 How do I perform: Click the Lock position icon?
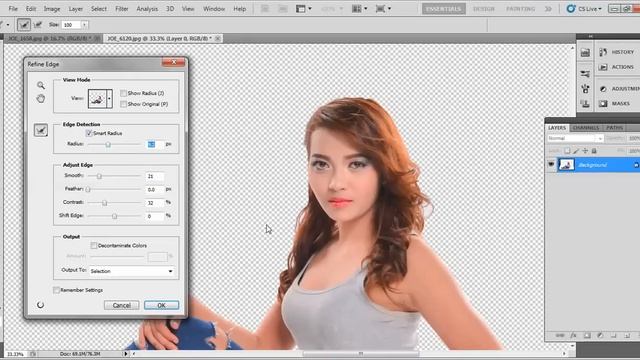(x=585, y=151)
